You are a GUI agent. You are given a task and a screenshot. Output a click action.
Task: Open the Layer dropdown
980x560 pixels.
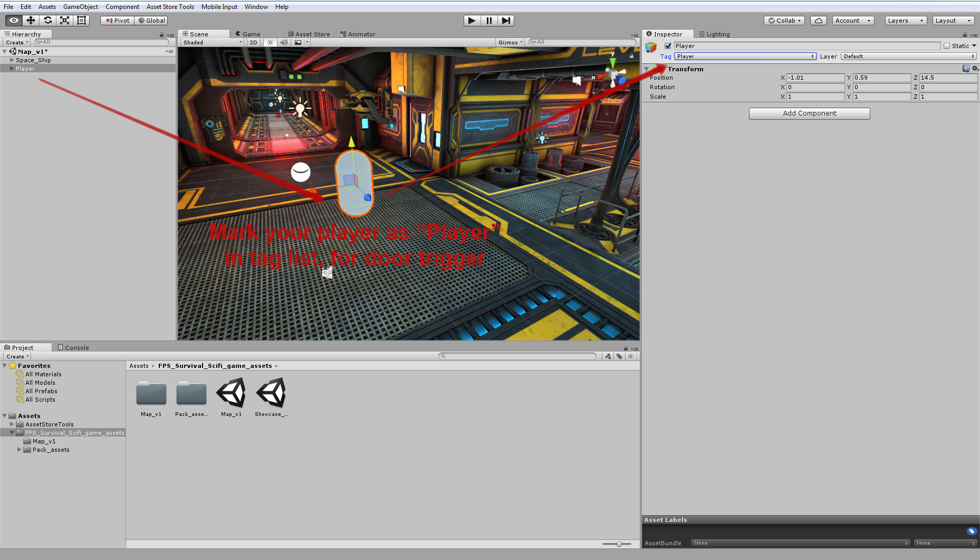click(x=909, y=56)
